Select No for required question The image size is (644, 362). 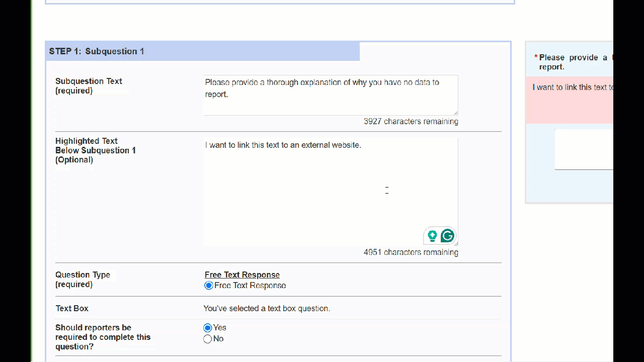(208, 339)
